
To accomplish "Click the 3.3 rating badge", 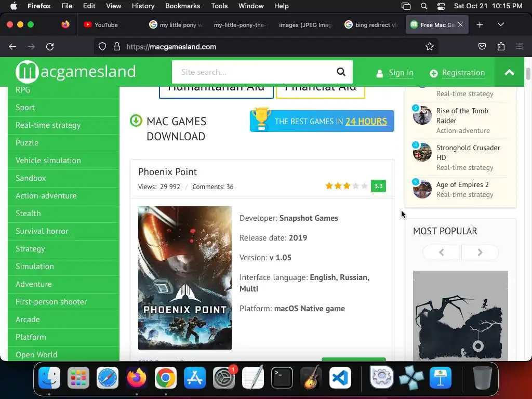I will click(378, 186).
